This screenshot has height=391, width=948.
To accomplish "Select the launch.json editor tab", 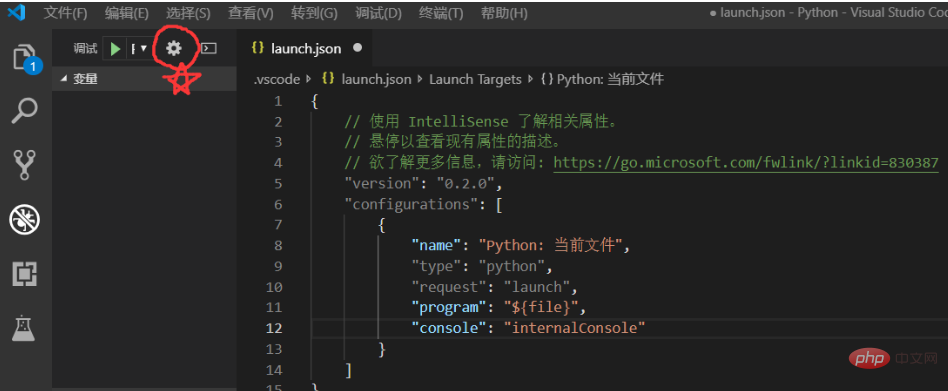I will (305, 48).
